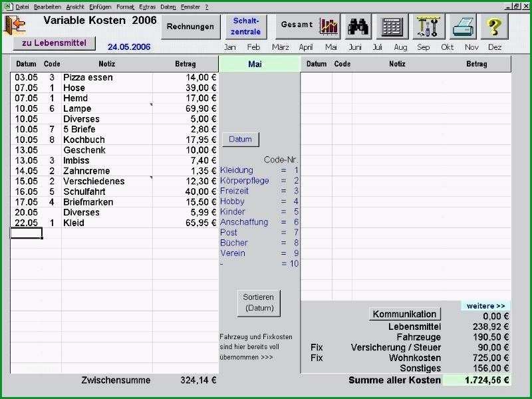532x399 pixels.
Task: Open the calculator icon
Action: (392, 27)
